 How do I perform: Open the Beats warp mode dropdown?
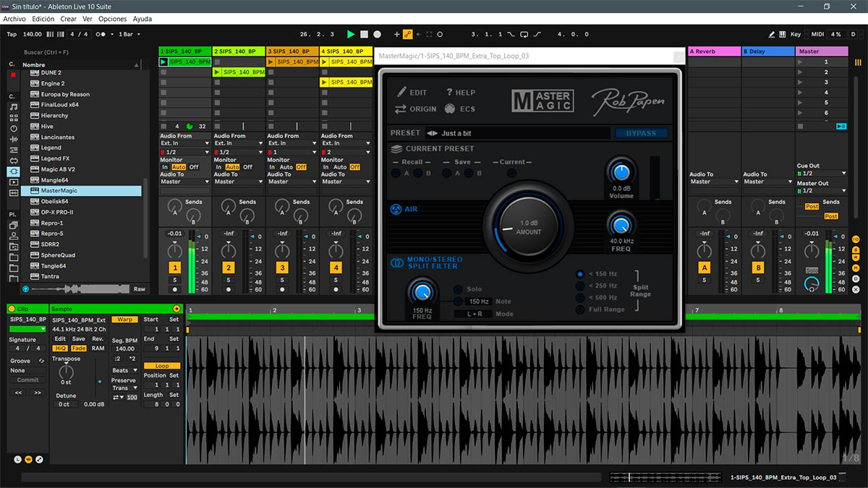click(x=124, y=370)
